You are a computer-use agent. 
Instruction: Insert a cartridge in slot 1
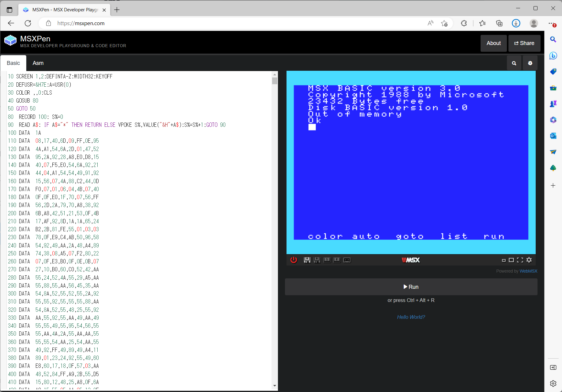tap(327, 260)
